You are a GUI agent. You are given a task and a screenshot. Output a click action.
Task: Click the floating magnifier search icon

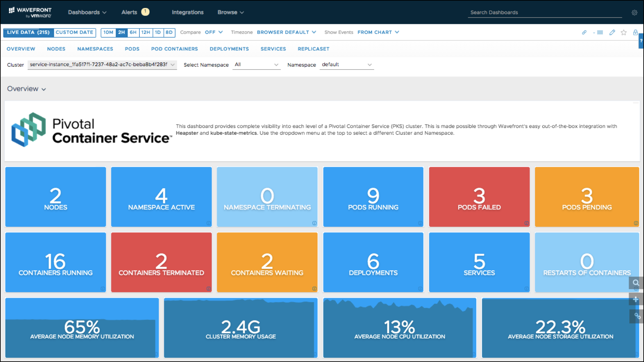[x=636, y=283]
